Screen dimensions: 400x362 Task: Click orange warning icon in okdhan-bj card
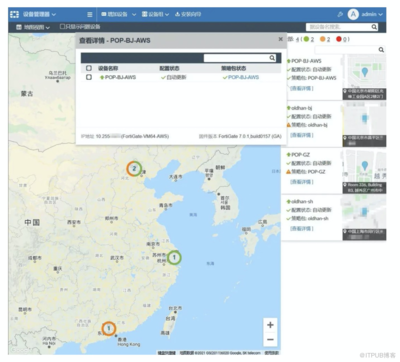click(289, 125)
